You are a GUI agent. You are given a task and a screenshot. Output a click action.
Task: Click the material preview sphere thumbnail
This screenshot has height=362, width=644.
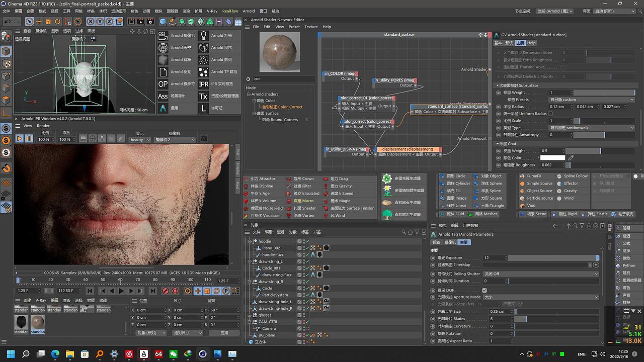pos(280,52)
